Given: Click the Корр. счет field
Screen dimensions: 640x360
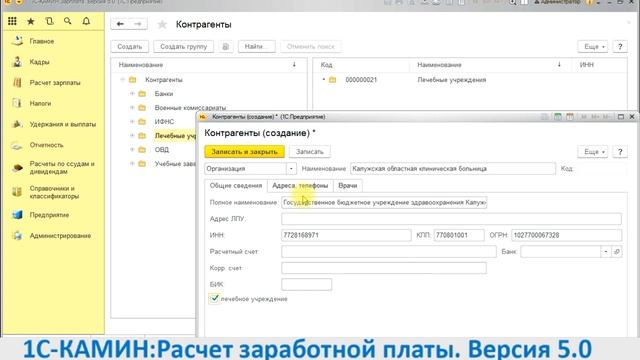Looking at the screenshot, I should tap(384, 268).
